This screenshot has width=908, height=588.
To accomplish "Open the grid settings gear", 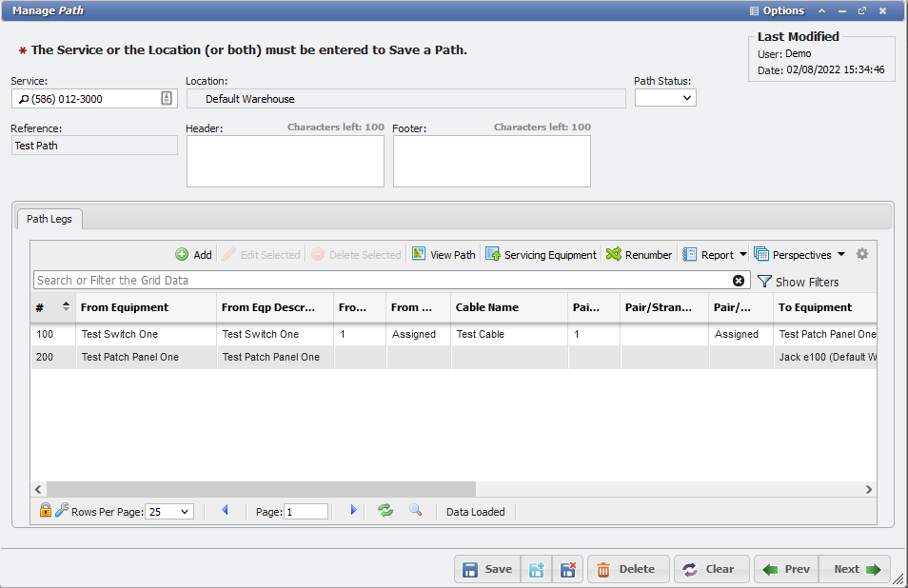I will coord(862,254).
